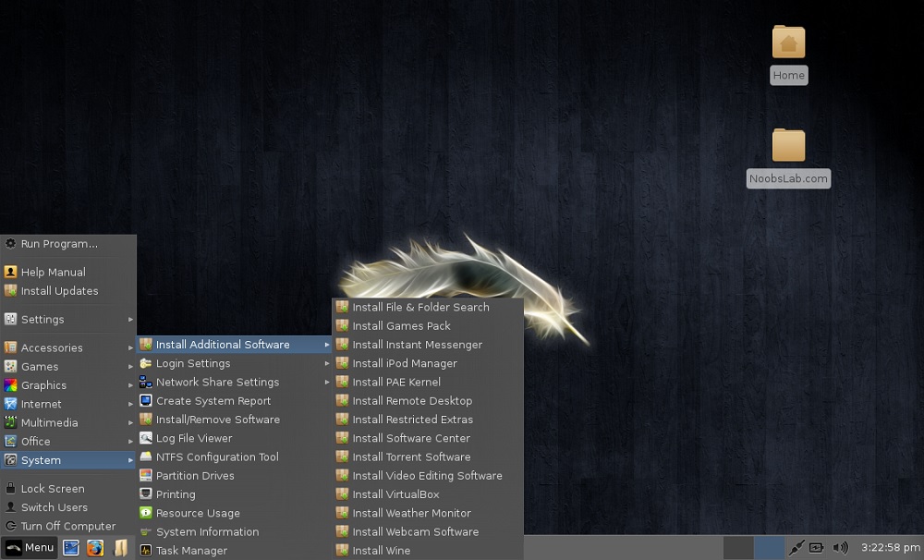The width and height of the screenshot is (924, 560).
Task: Choose Lock Screen from the menu
Action: 68,488
